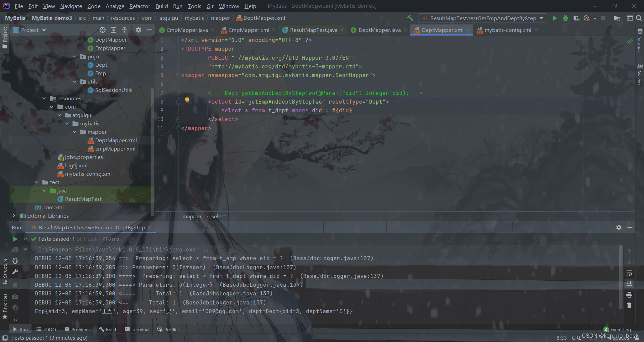Select mybatis-config.xml in project tree
The image size is (644, 342).
(x=88, y=174)
